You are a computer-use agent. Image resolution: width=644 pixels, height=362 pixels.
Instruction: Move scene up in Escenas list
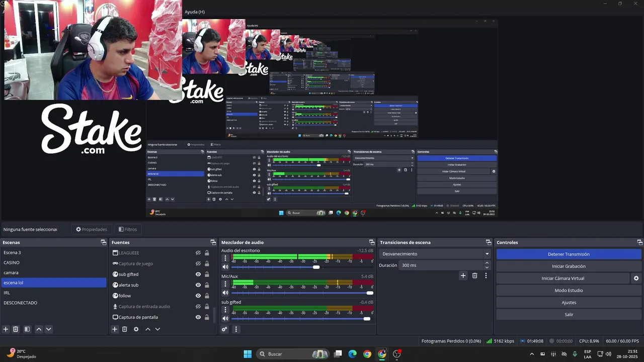[39, 329]
